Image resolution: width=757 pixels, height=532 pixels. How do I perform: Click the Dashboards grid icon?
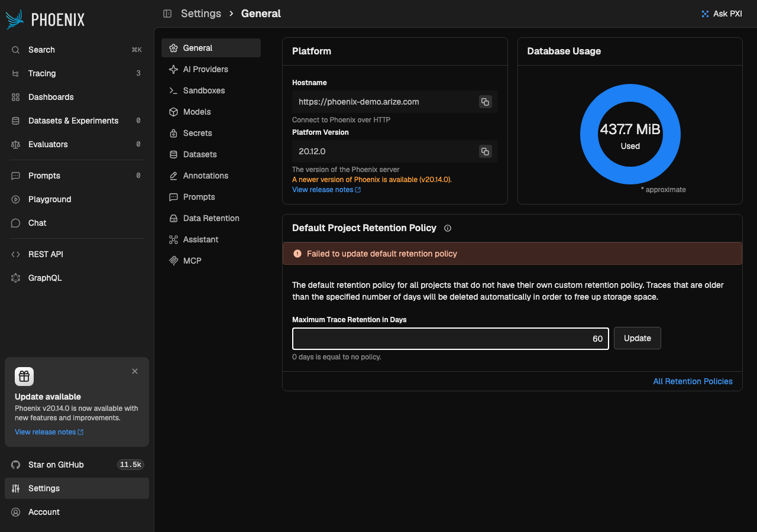16,97
